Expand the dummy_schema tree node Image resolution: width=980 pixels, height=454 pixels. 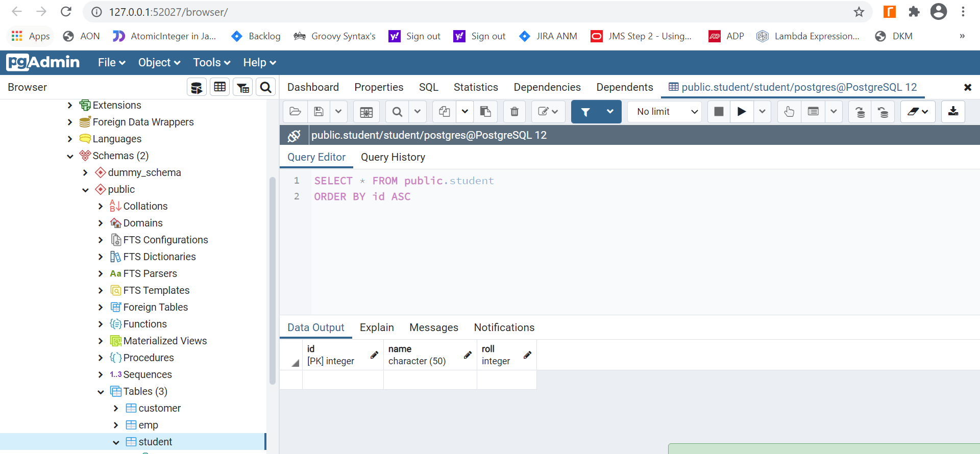point(85,172)
